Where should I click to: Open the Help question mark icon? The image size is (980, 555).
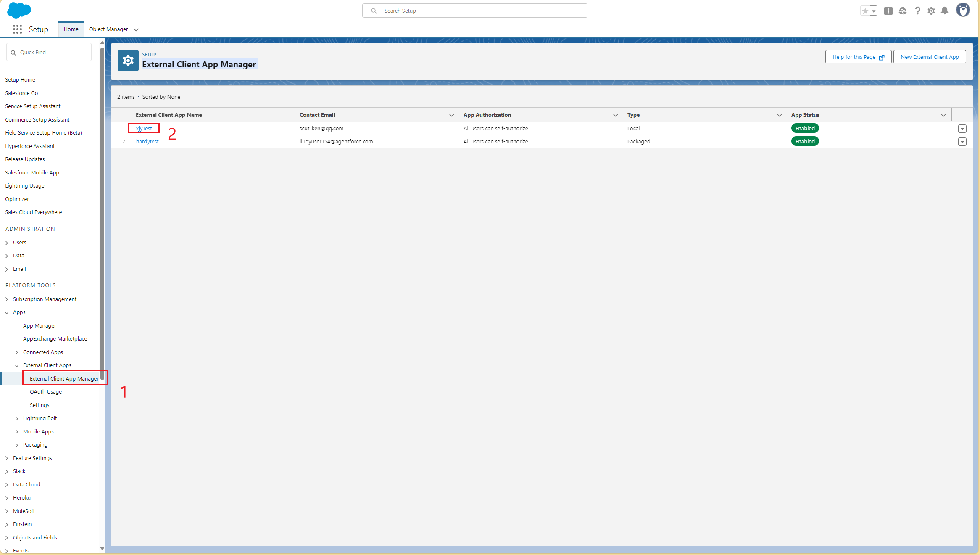[x=917, y=11]
